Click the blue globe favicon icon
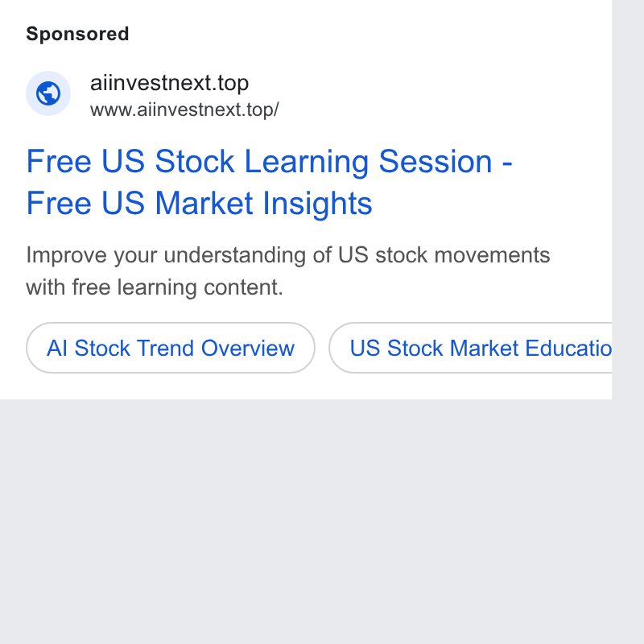Screen dimensions: 644x644 pyautogui.click(x=48, y=93)
